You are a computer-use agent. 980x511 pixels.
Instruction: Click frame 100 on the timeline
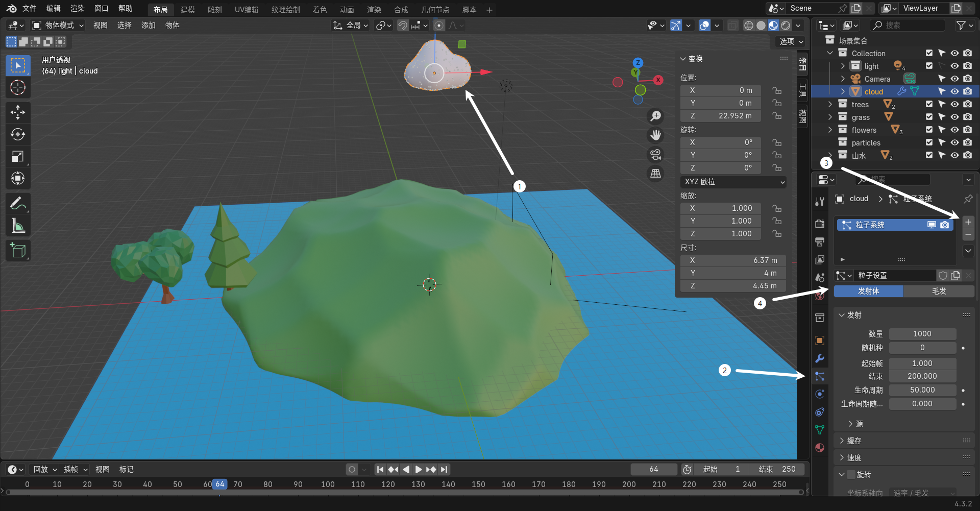(328, 484)
